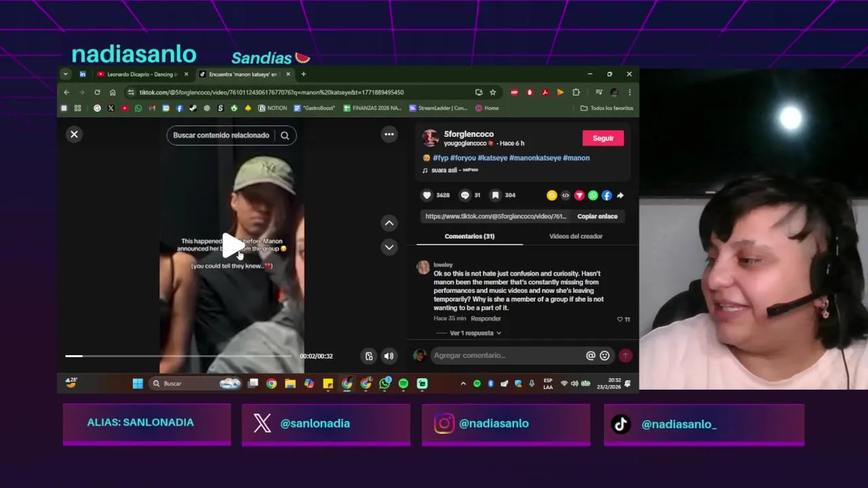Click the taskbar Buscar search box

tap(195, 384)
